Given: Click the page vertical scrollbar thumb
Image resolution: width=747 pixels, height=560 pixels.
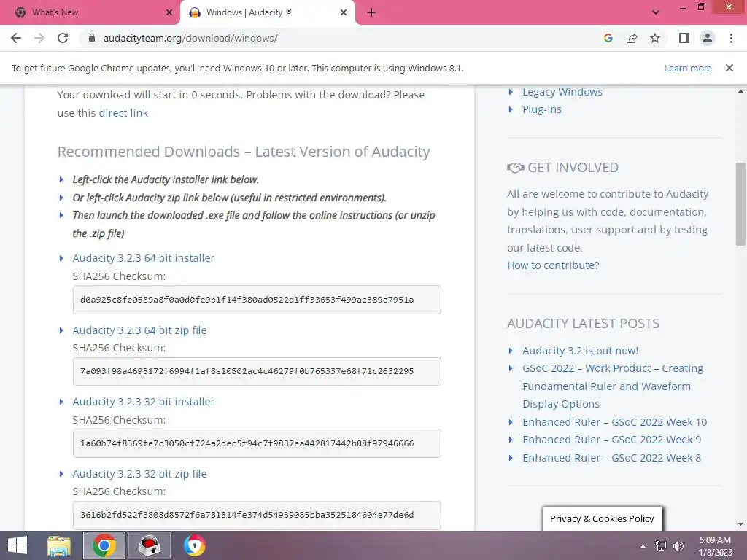Looking at the screenshot, I should [x=741, y=204].
